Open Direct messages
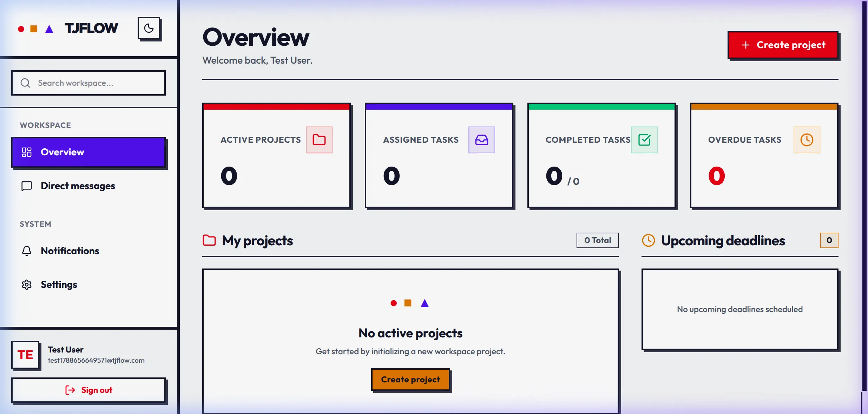 [88, 186]
